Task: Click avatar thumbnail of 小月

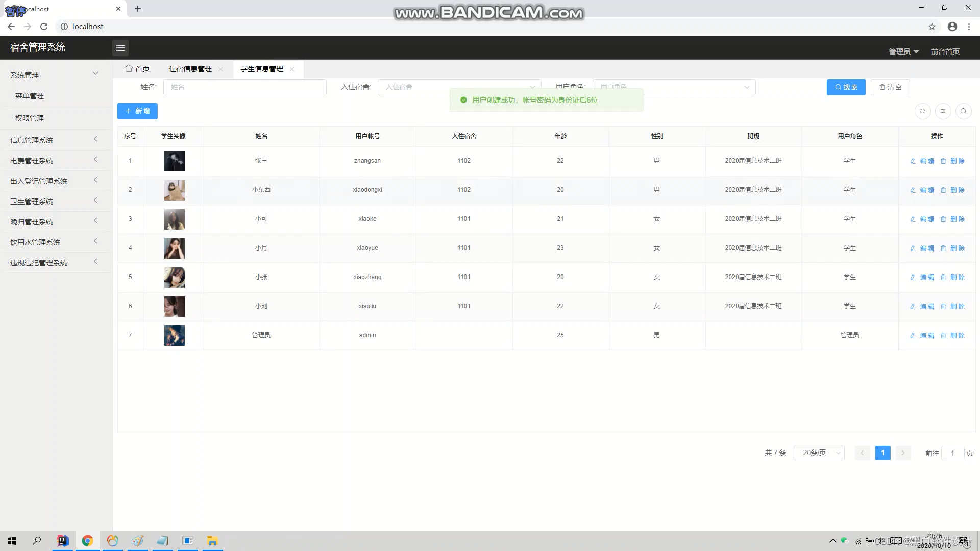Action: click(174, 248)
